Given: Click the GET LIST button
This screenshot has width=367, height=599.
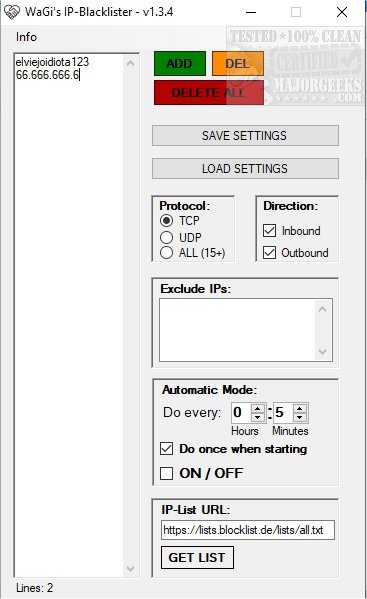Looking at the screenshot, I should 197,557.
